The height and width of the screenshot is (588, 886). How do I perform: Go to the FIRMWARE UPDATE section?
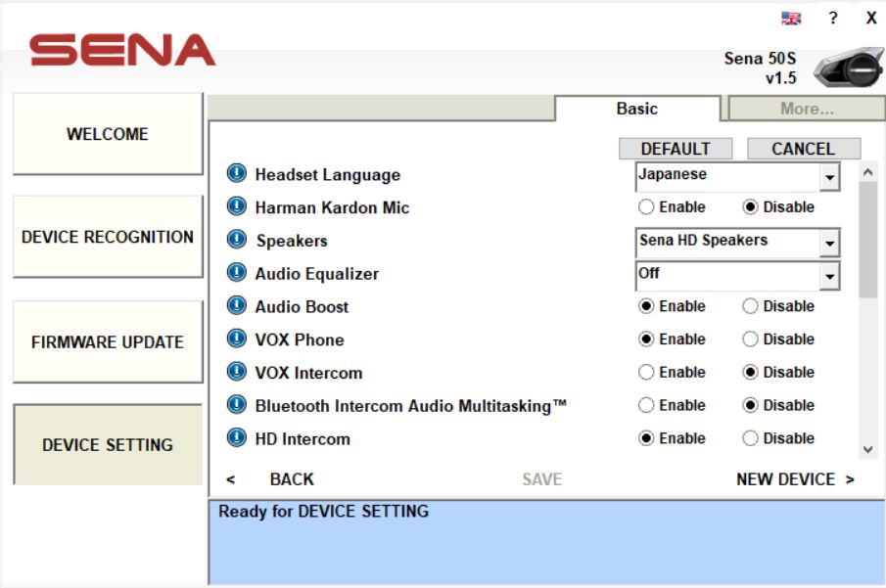[x=108, y=342]
